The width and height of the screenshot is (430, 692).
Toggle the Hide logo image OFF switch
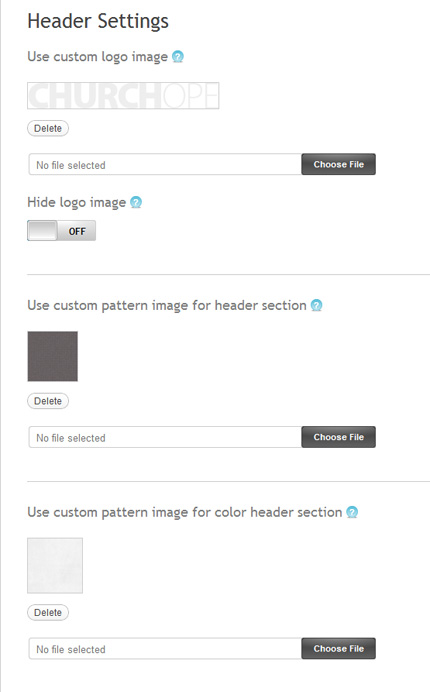(61, 230)
